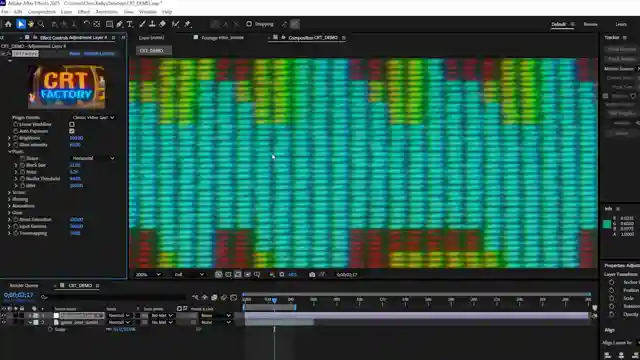Viewport: 640px width, 360px height.
Task: Select the Puppet Pin tool
Action: tap(187, 24)
